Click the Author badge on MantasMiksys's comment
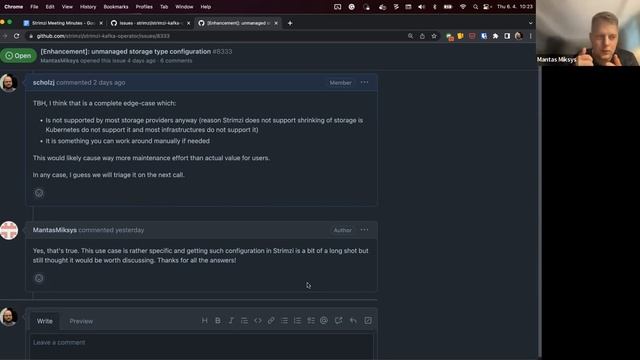640x360 pixels. [342, 230]
